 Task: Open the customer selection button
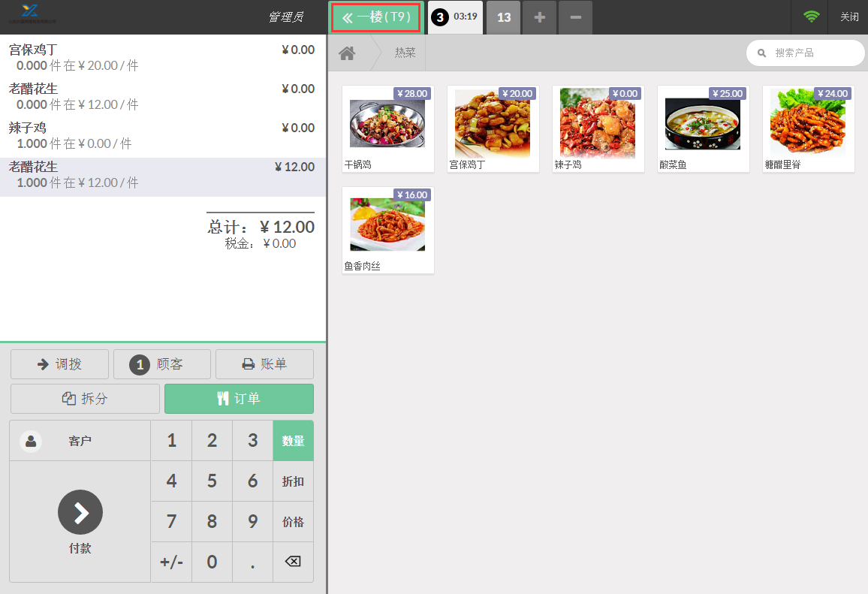point(80,441)
